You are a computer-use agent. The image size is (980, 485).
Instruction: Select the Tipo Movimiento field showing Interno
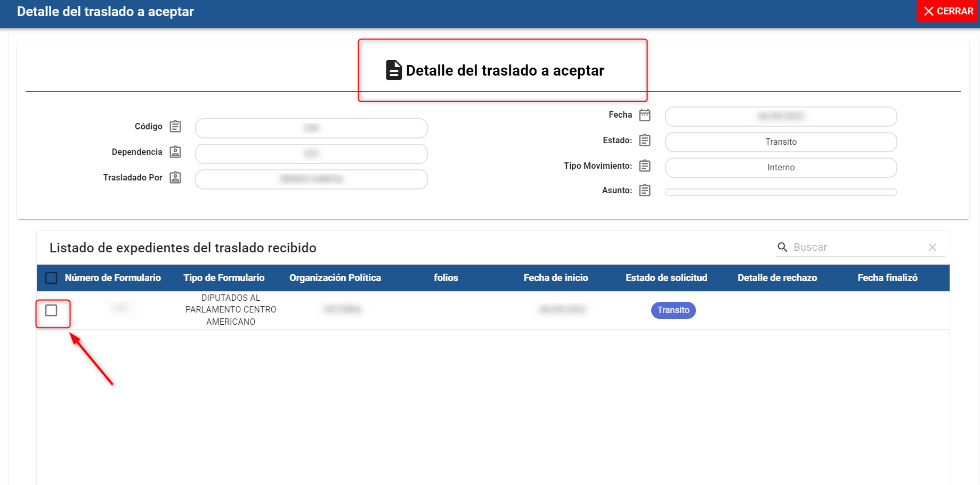(x=781, y=168)
